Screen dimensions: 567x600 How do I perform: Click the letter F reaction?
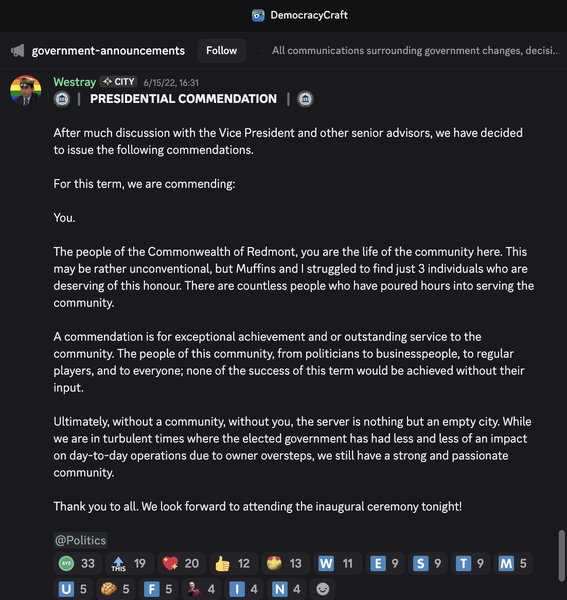point(159,589)
